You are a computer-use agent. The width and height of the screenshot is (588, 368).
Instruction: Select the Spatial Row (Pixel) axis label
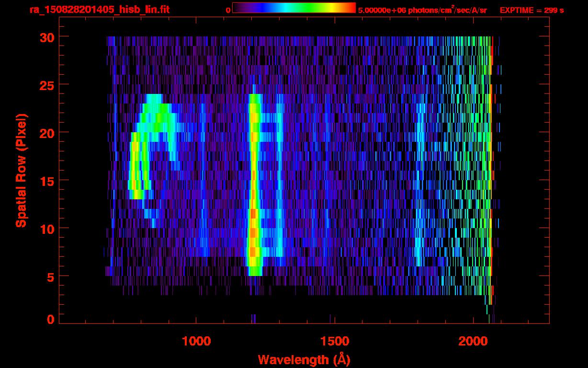21,170
